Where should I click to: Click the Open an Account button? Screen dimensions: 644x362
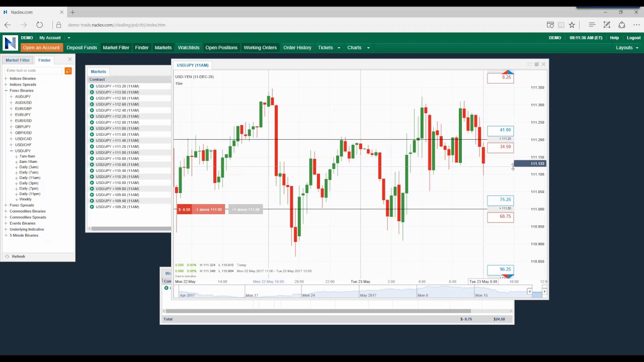[x=41, y=48]
